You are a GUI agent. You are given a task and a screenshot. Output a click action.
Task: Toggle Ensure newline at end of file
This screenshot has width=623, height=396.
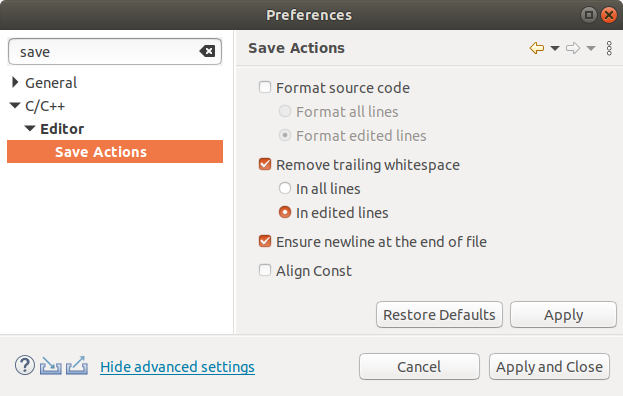(x=265, y=241)
